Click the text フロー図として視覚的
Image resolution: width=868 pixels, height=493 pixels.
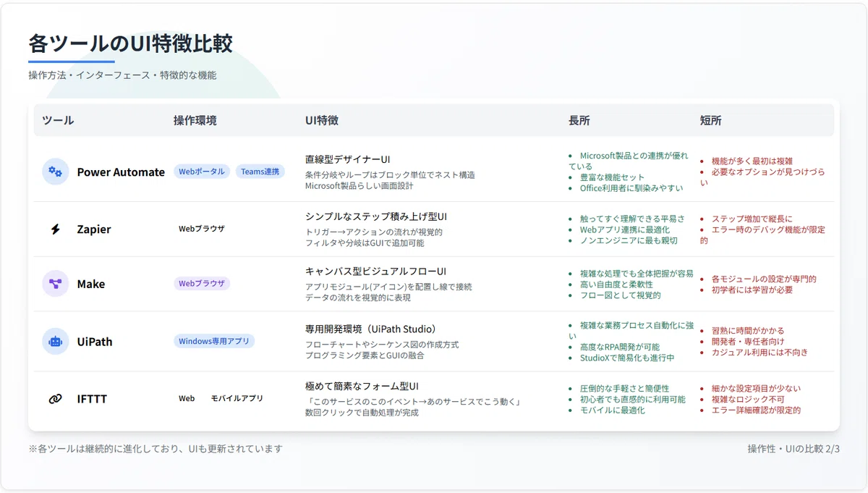(x=620, y=295)
